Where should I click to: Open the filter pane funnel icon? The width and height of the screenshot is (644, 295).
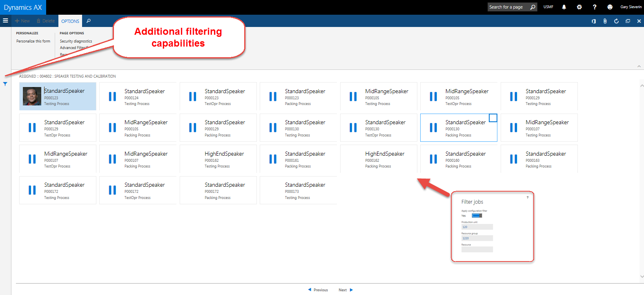coord(5,84)
